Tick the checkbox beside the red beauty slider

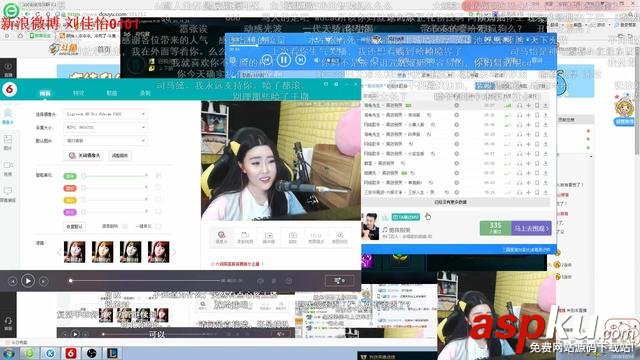click(158, 188)
